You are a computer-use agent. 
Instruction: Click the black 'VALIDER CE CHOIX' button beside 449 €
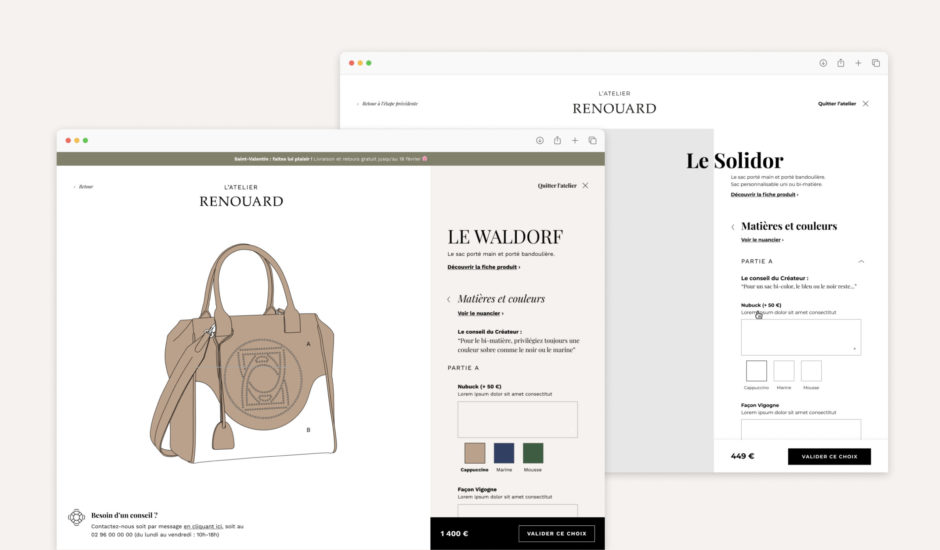click(829, 456)
